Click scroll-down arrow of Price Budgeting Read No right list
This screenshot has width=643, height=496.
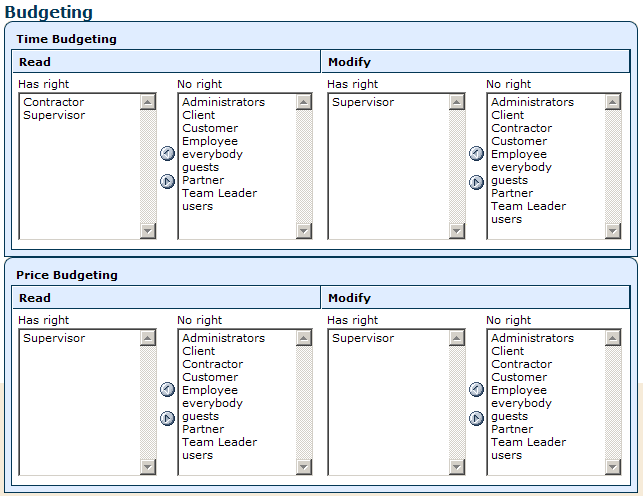[303, 466]
